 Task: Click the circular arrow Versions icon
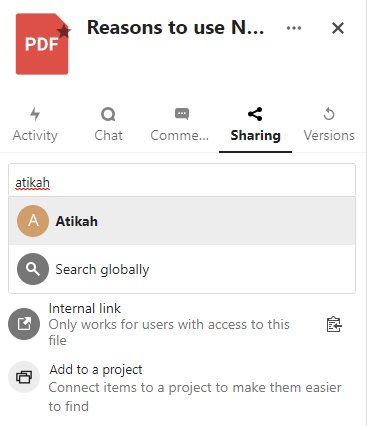(329, 114)
